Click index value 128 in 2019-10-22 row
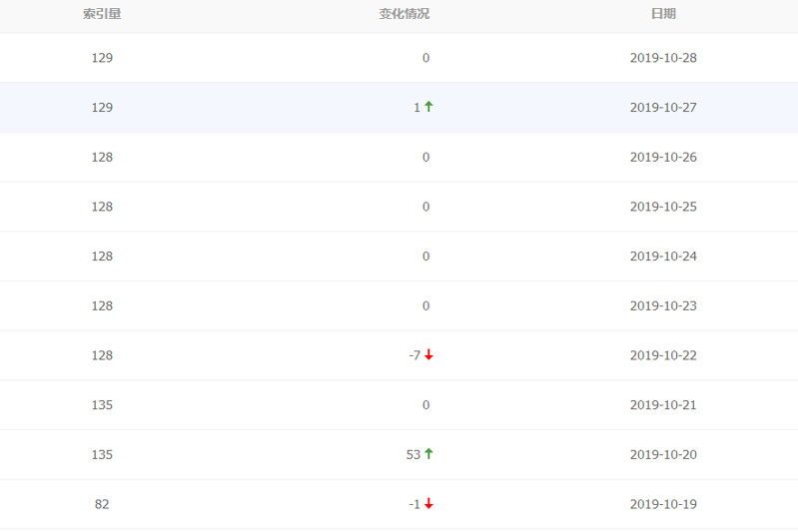 (x=102, y=355)
